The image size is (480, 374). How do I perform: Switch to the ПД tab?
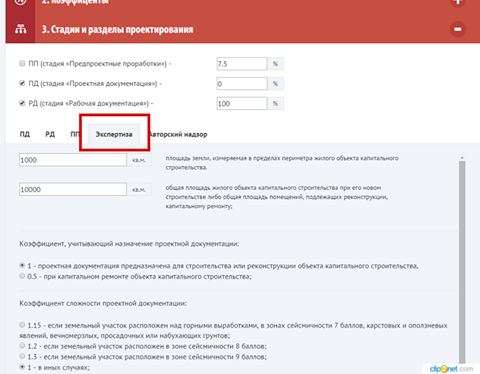tap(25, 134)
